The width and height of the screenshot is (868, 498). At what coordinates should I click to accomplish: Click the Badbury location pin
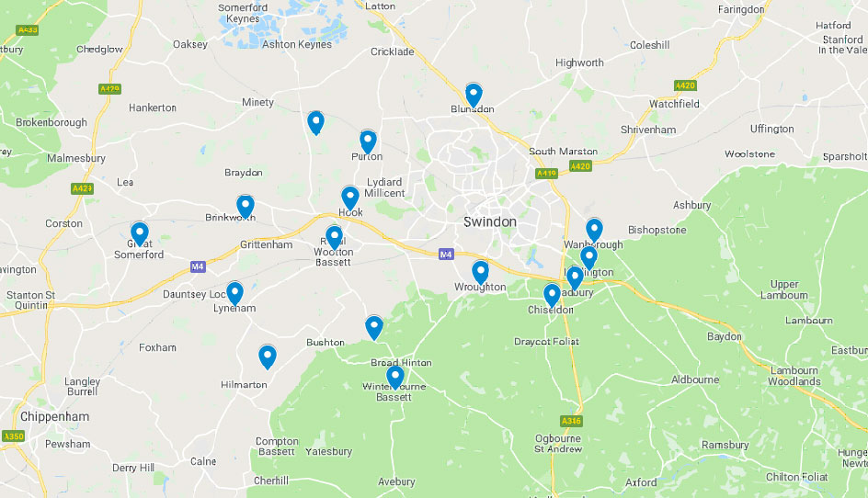[x=575, y=277]
